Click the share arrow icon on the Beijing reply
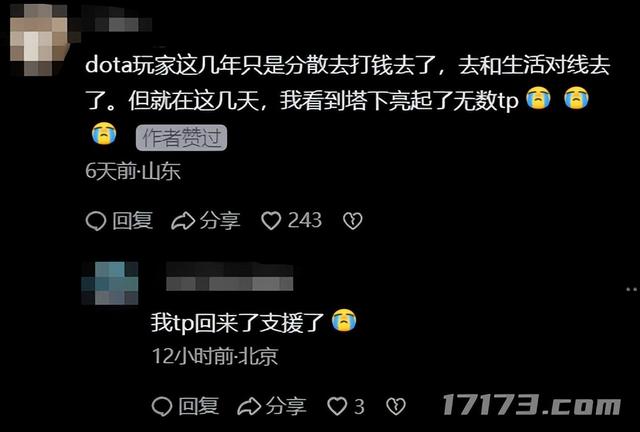640x432 pixels. click(249, 406)
